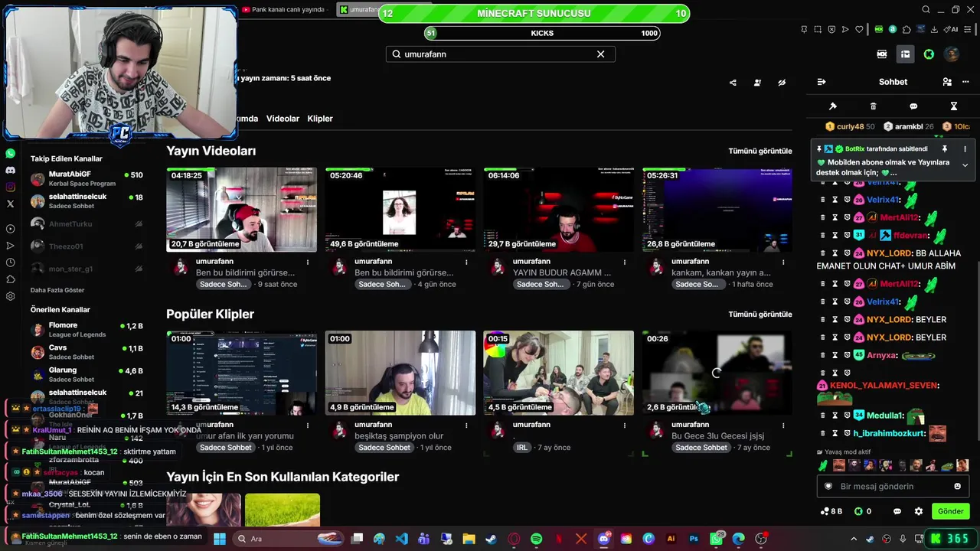This screenshot has height=551, width=980.
Task: Open options menu for the 4 gün önce video
Action: click(466, 262)
